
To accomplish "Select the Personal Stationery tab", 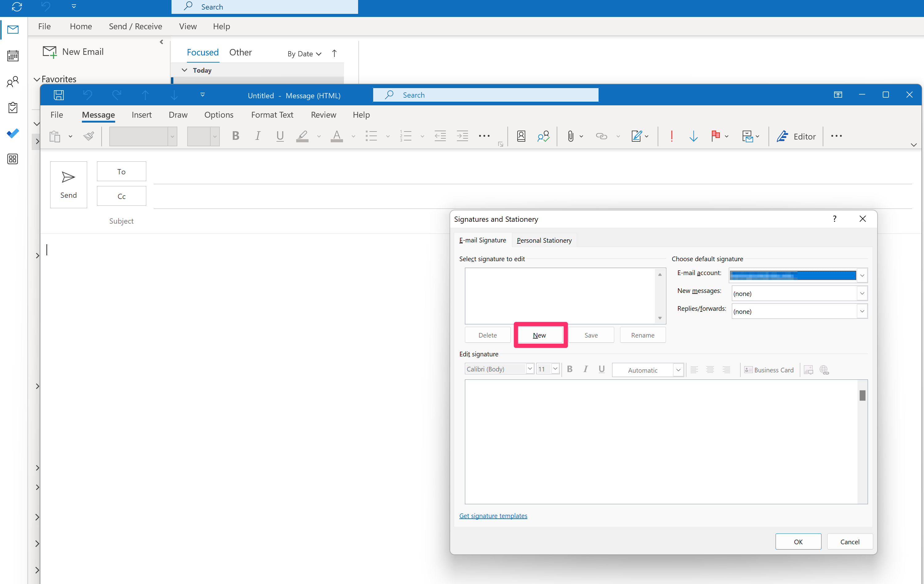I will 543,240.
